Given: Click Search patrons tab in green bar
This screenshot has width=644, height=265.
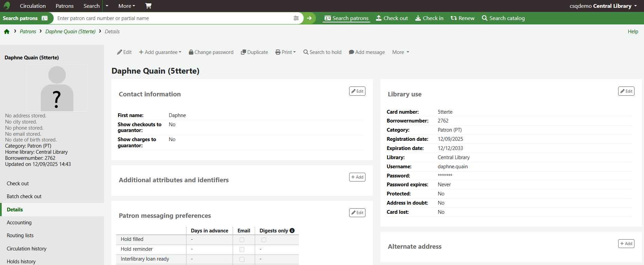Looking at the screenshot, I should (346, 18).
